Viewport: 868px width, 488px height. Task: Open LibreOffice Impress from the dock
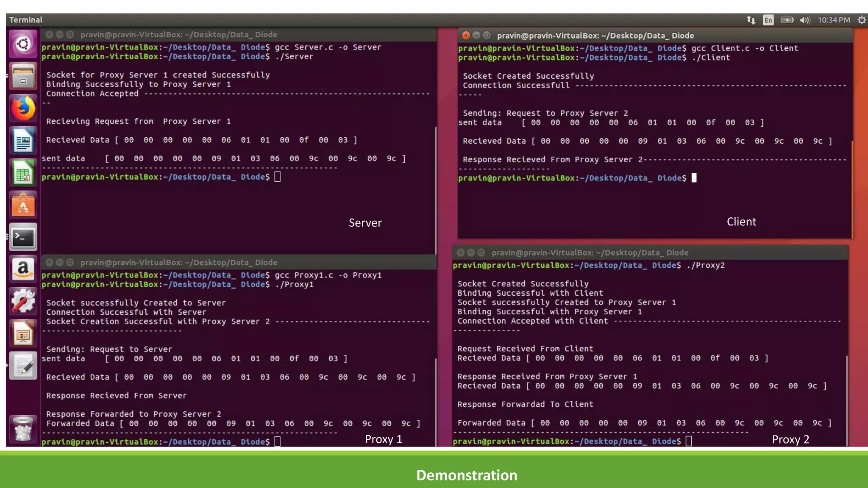(23, 334)
